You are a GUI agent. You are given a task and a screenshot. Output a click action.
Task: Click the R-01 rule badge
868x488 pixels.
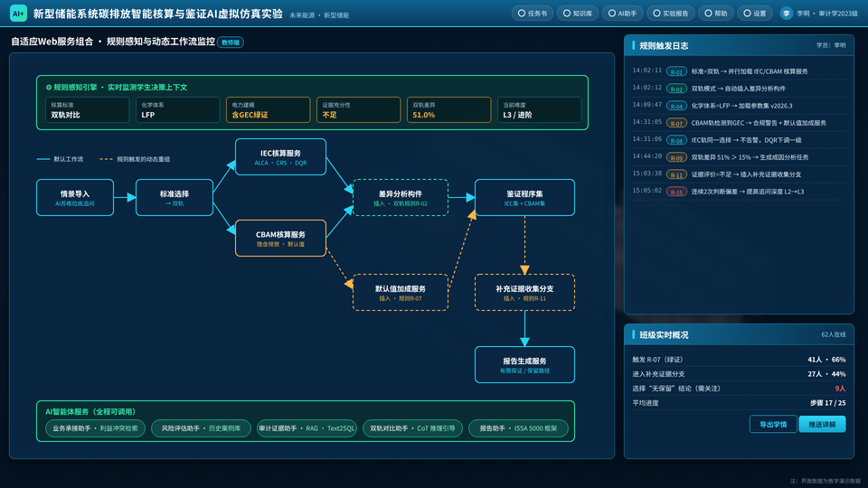[x=676, y=72]
